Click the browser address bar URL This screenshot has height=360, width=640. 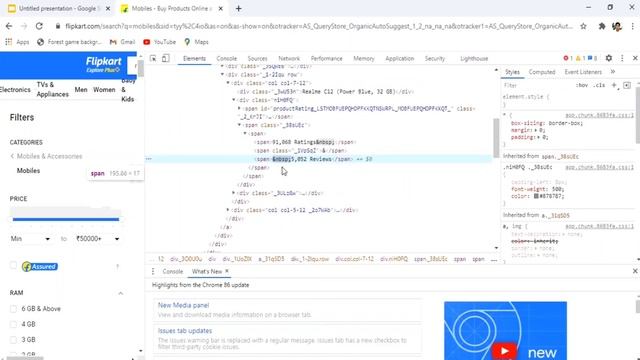318,26
